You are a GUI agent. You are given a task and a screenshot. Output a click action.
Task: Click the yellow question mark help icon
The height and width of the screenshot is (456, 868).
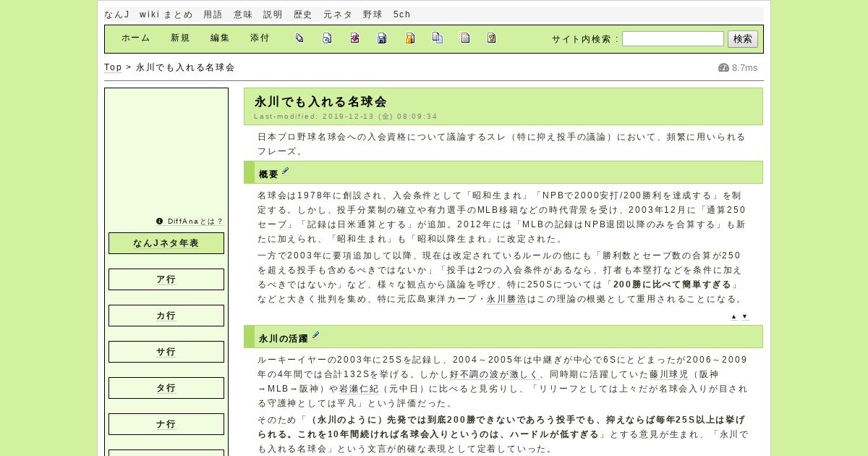[492, 38]
